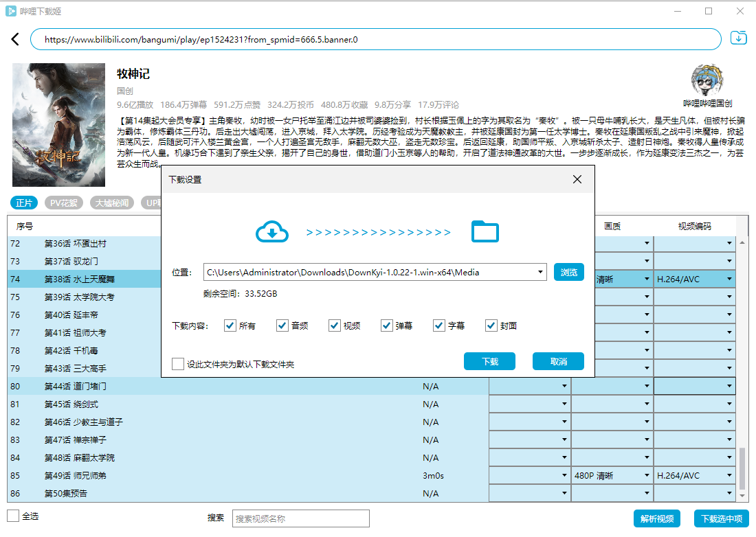Viewport: 756px width, 537px height.
Task: Click the back arrow icon
Action: pos(15,39)
